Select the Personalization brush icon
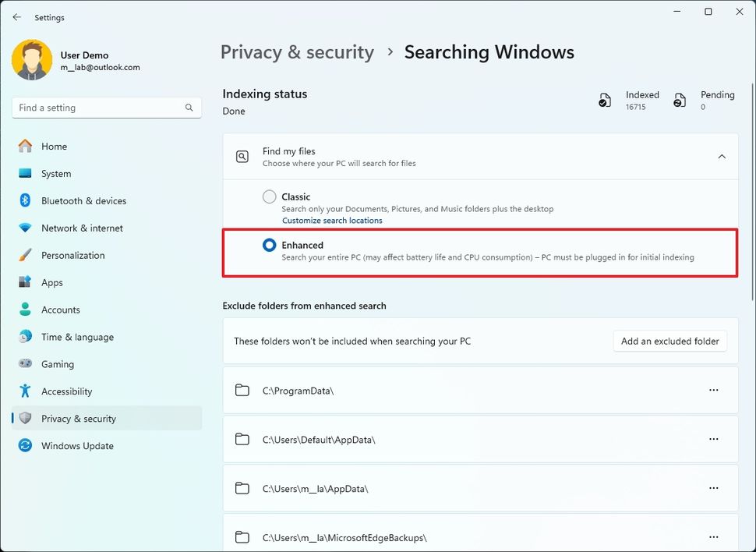 pyautogui.click(x=23, y=255)
